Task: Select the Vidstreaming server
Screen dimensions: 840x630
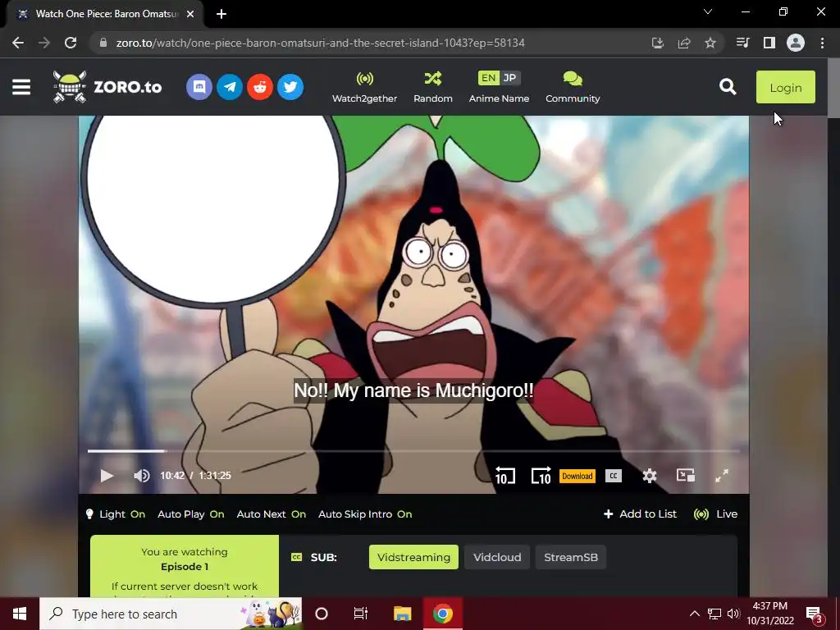Action: (413, 557)
